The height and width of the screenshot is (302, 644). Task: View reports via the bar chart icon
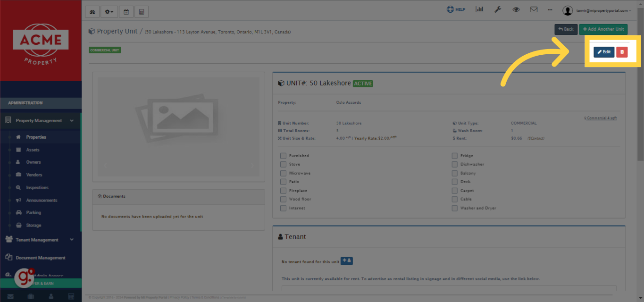pyautogui.click(x=479, y=9)
